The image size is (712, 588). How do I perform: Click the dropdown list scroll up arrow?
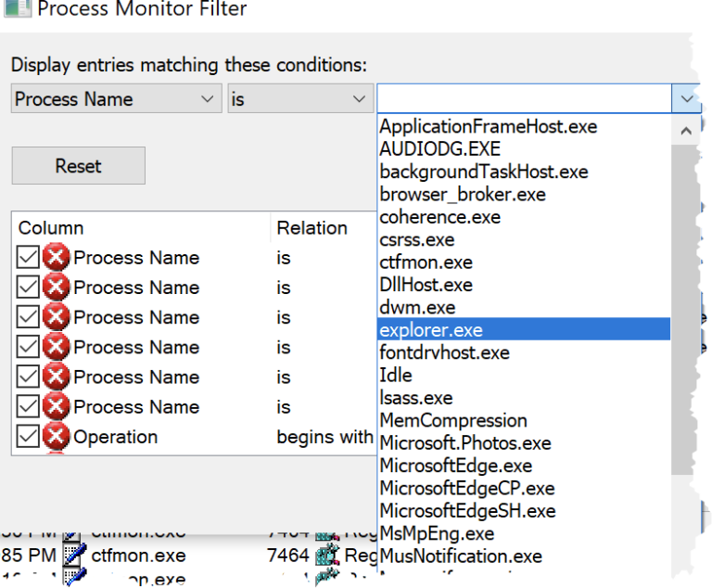pyautogui.click(x=686, y=131)
